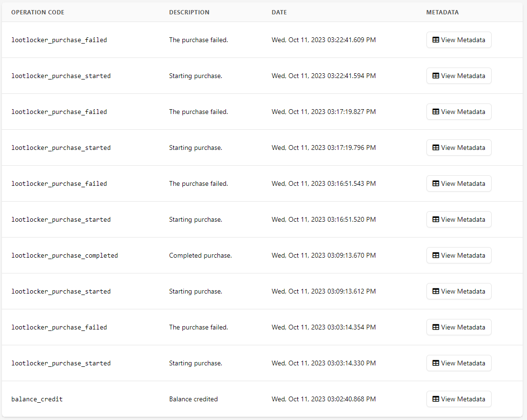Click metadata table icon for 03:16:51.520 PM entry
The width and height of the screenshot is (527, 420).
point(436,219)
